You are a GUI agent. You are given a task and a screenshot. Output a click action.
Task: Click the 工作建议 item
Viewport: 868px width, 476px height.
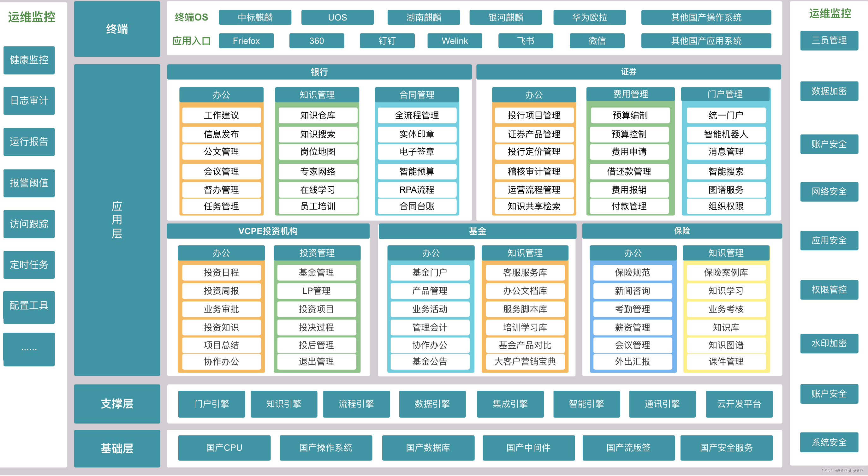[x=221, y=116]
